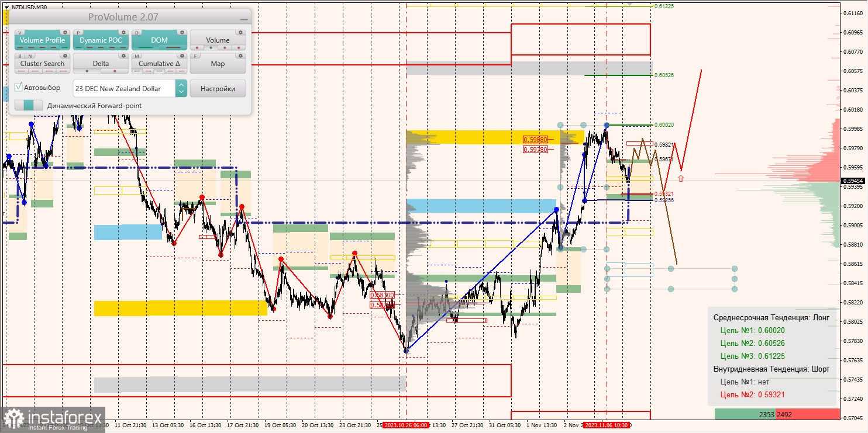Toggle the DOM indicator

click(159, 40)
